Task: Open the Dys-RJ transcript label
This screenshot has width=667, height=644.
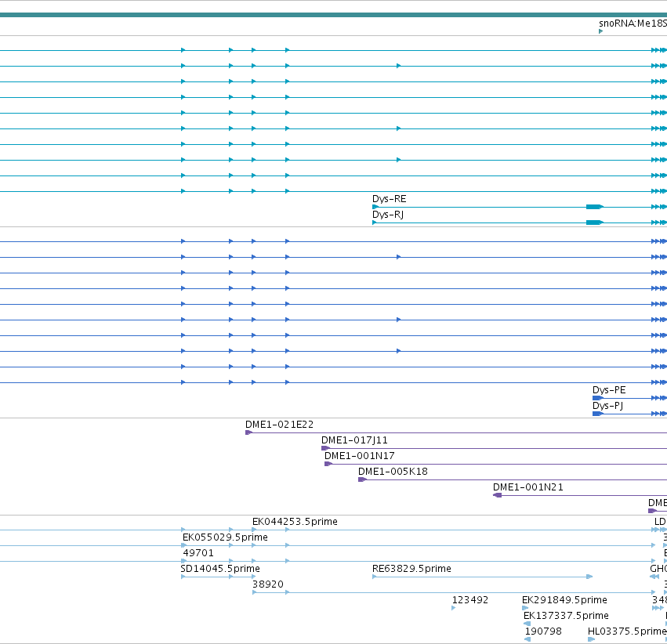Action: (388, 215)
